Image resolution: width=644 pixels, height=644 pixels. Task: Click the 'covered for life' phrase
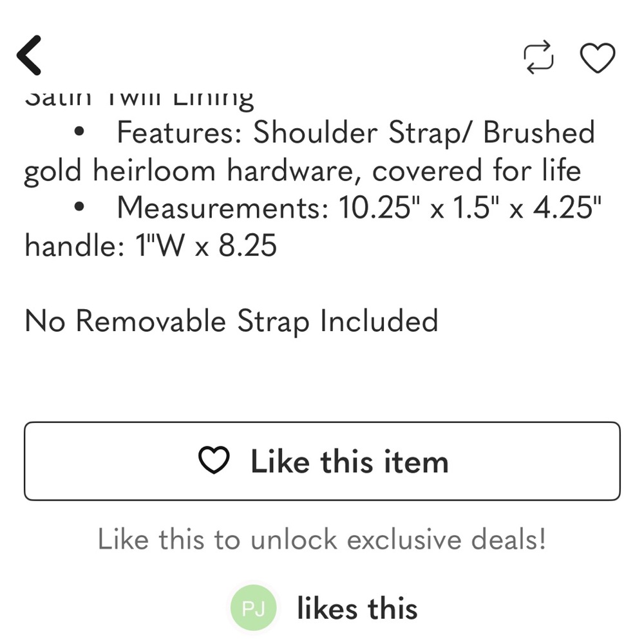pos(477,171)
